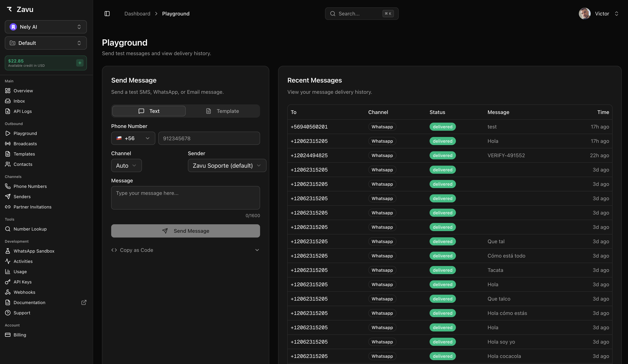Open the Victor user account menu
628x364 pixels.
599,14
